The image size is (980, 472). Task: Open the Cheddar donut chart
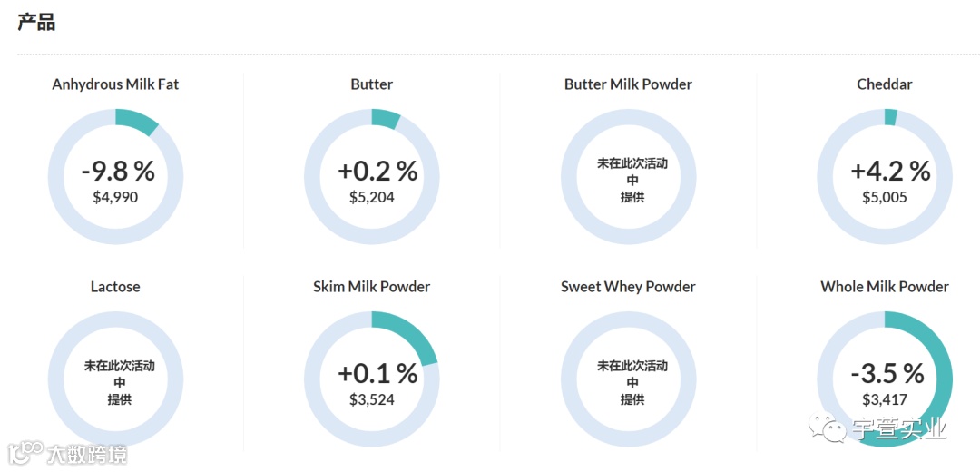[x=885, y=176]
